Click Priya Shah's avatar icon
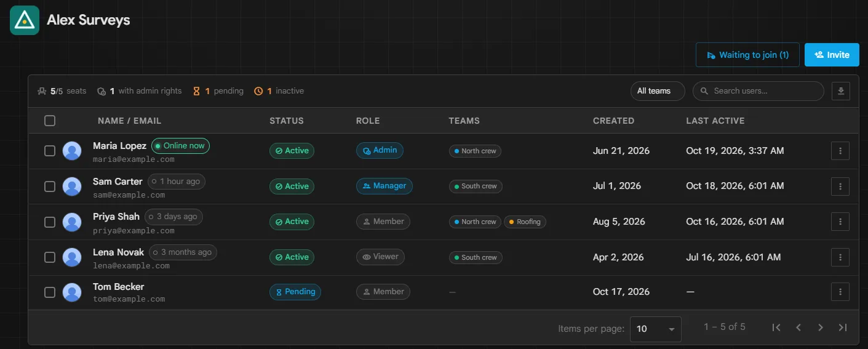 coord(72,222)
